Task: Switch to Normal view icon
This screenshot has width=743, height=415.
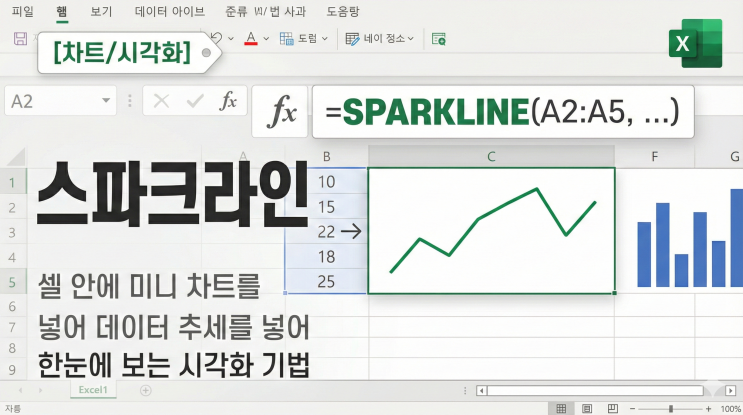Action: [561, 408]
